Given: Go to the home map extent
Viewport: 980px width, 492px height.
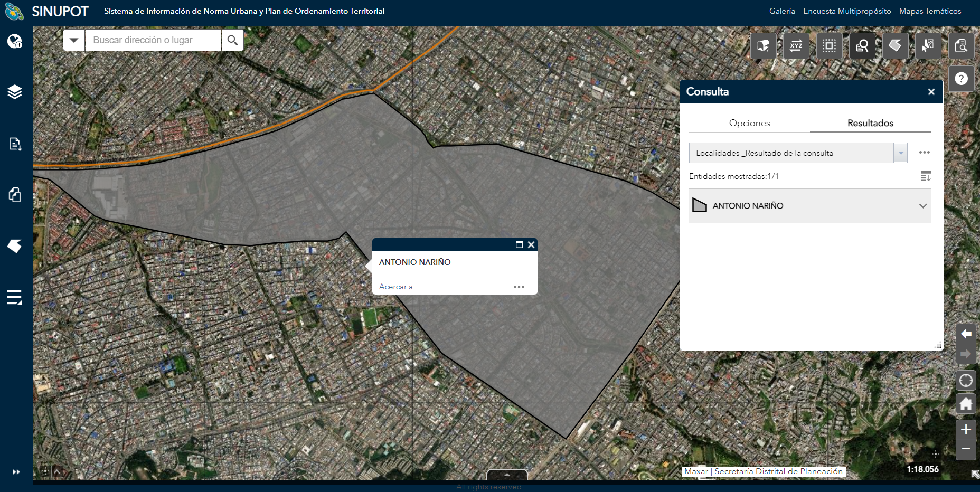Looking at the screenshot, I should pos(966,404).
